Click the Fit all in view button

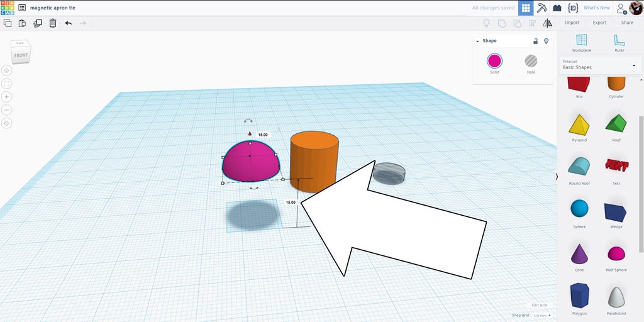(6, 84)
